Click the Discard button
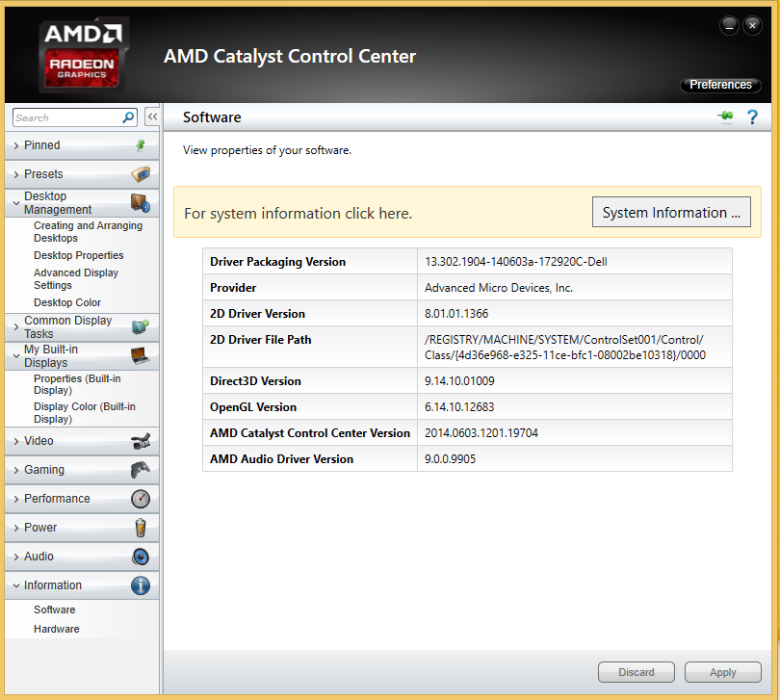Viewport: 780px width, 700px height. pyautogui.click(x=636, y=672)
